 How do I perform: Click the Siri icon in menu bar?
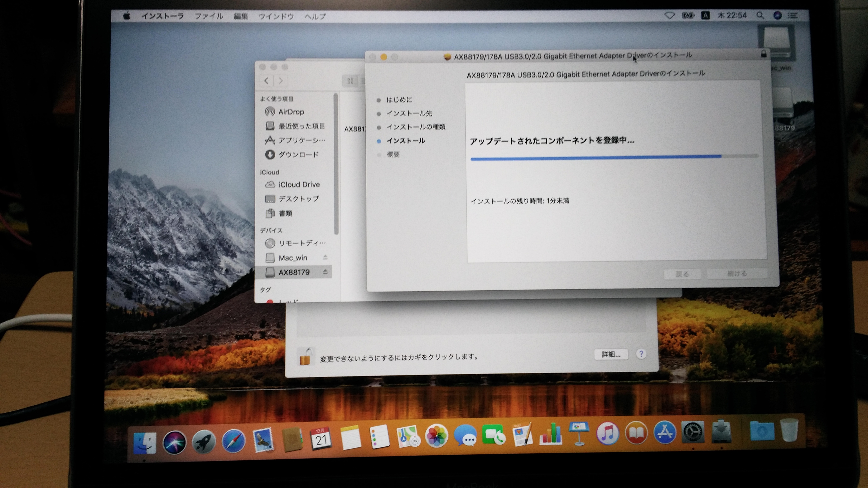tap(777, 15)
